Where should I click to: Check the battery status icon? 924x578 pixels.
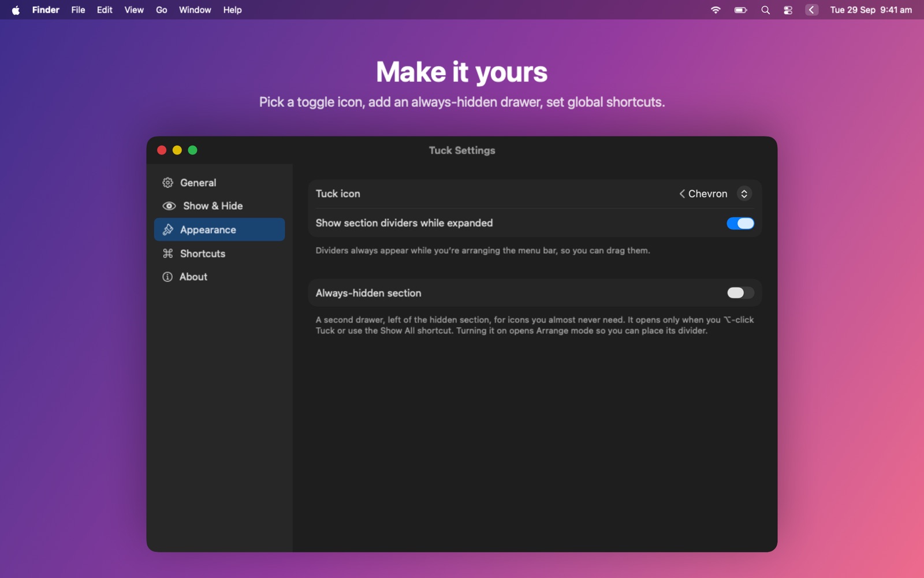pyautogui.click(x=740, y=10)
